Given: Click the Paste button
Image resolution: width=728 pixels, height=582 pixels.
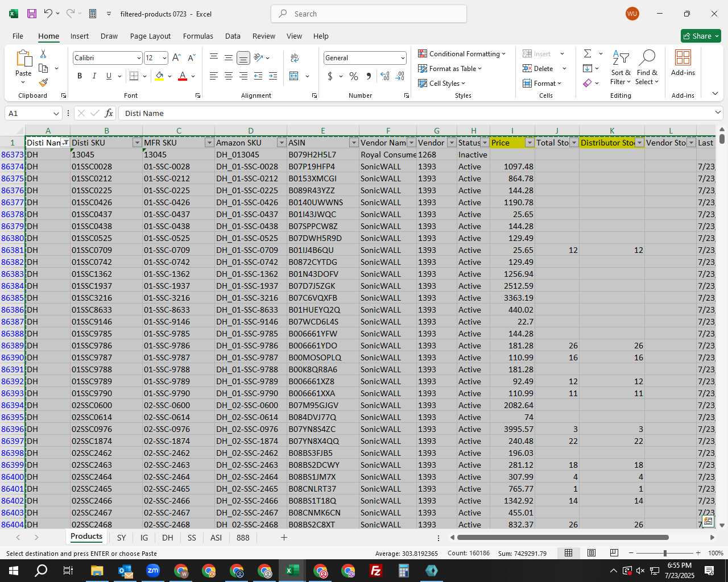Looking at the screenshot, I should click(x=23, y=66).
